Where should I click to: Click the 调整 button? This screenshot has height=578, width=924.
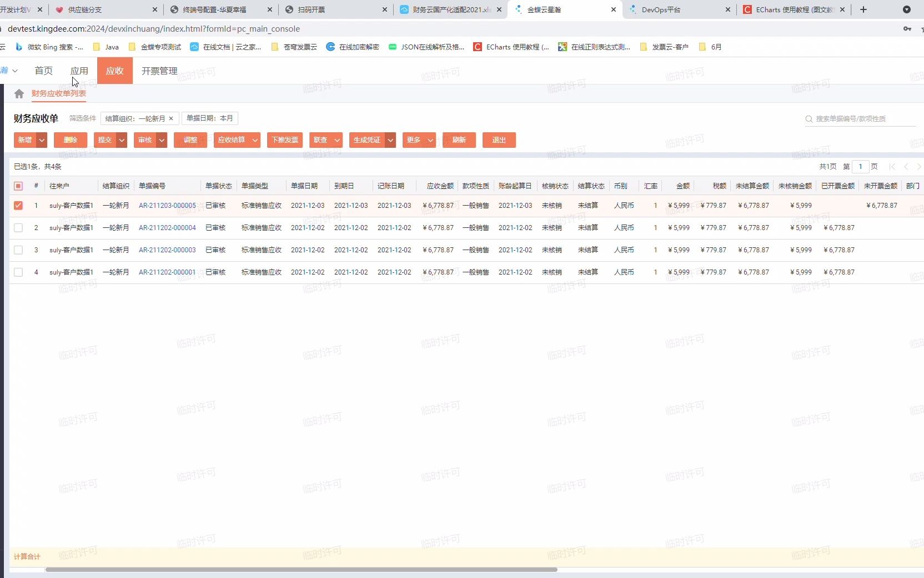coord(190,140)
